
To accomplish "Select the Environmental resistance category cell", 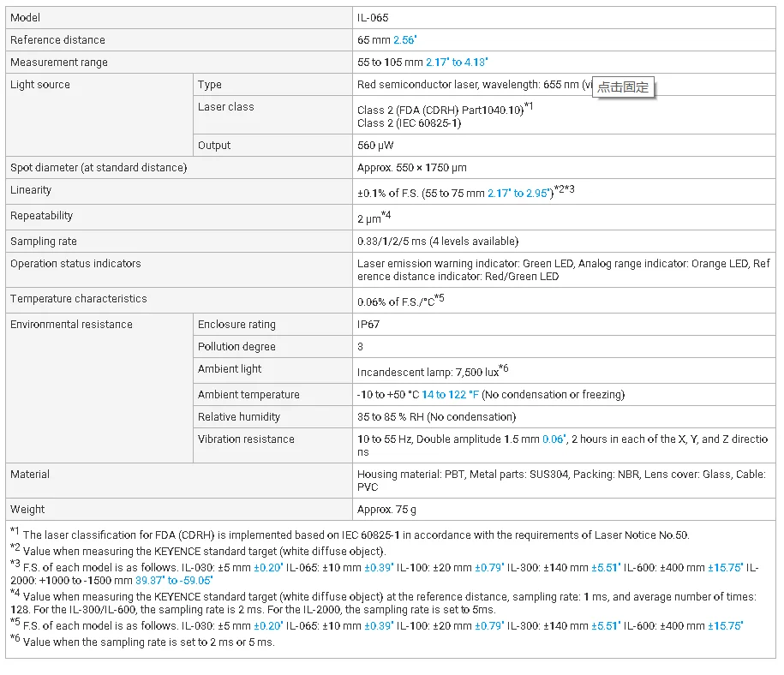I will 71,325.
